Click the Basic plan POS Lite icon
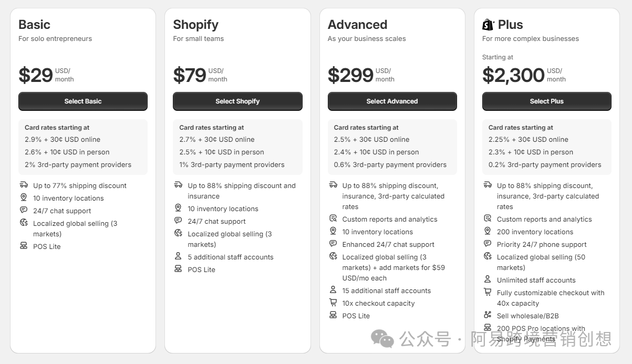The width and height of the screenshot is (632, 364). pyautogui.click(x=24, y=246)
